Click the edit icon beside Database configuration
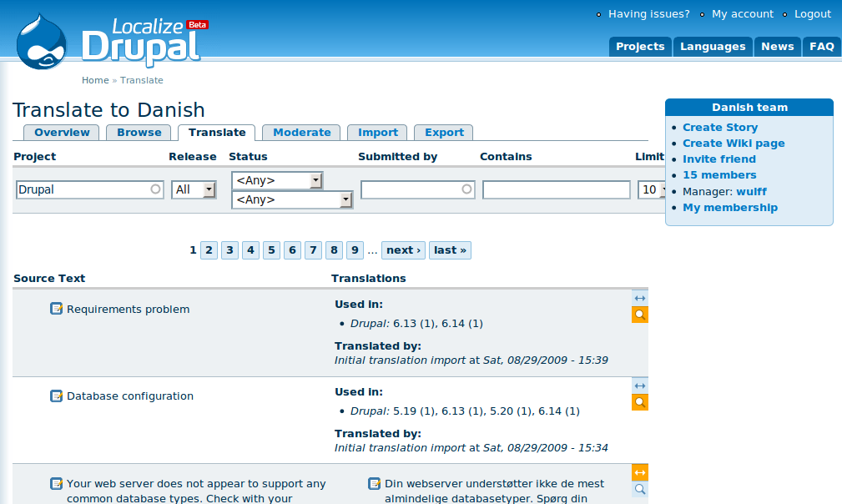The width and height of the screenshot is (842, 504). 57,396
